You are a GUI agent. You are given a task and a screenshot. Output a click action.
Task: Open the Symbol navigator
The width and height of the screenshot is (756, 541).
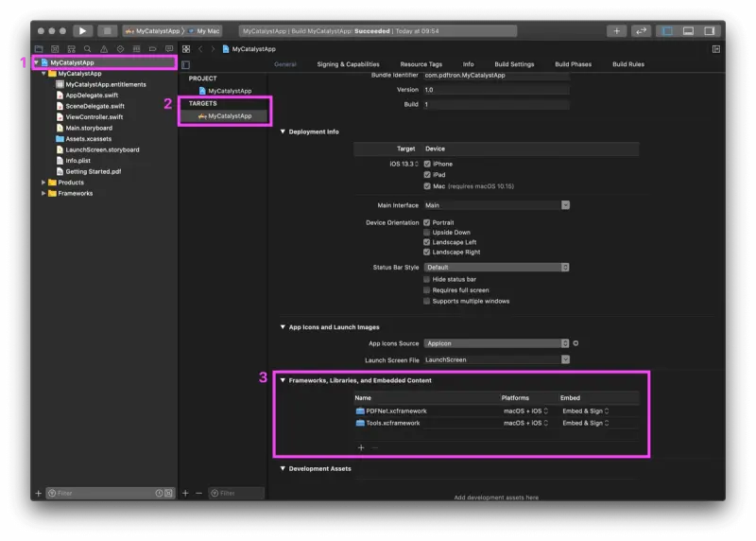tap(72, 49)
